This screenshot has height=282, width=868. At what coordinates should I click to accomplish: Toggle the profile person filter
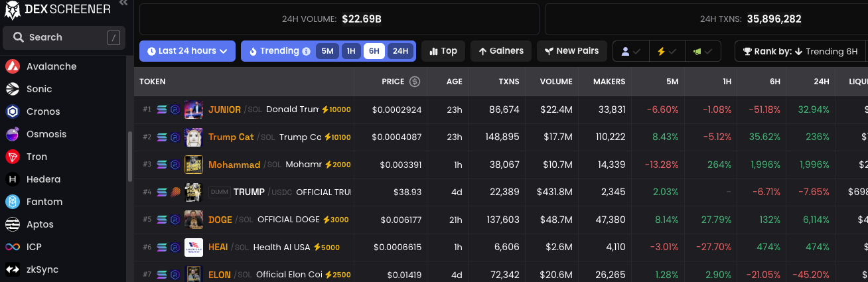(630, 51)
